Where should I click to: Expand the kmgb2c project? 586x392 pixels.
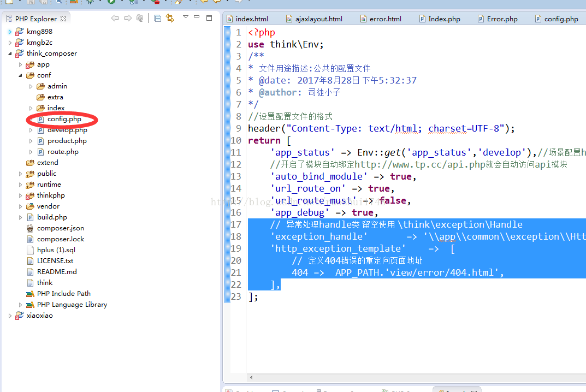pos(10,43)
